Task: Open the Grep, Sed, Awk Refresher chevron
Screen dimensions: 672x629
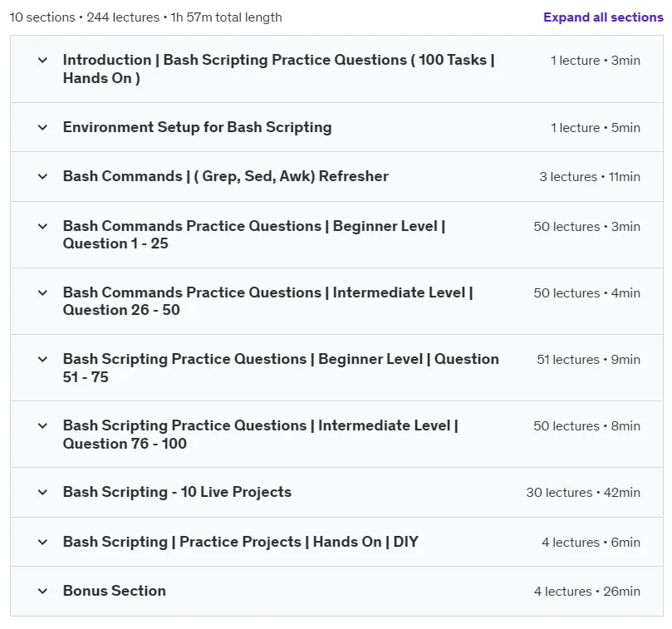Action: pyautogui.click(x=42, y=176)
